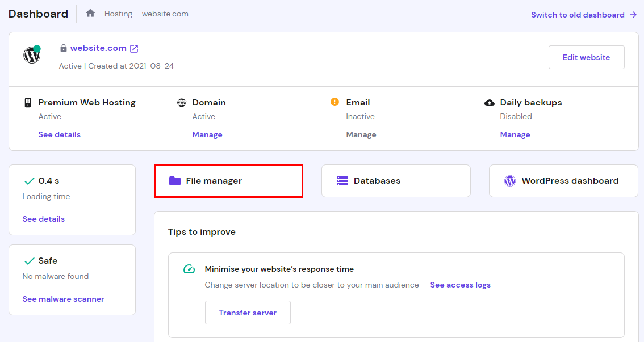Click the Domain globe icon
Screen dimensions: 644x342
pos(181,102)
